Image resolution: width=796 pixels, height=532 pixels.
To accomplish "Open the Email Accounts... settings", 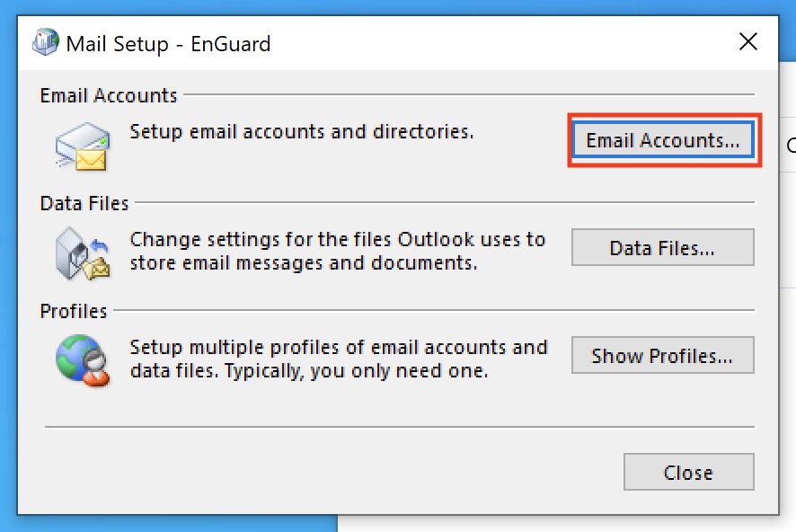I will click(663, 140).
